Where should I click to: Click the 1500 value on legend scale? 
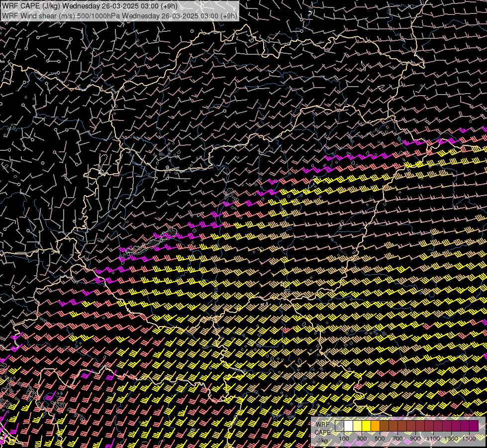pos(469,439)
